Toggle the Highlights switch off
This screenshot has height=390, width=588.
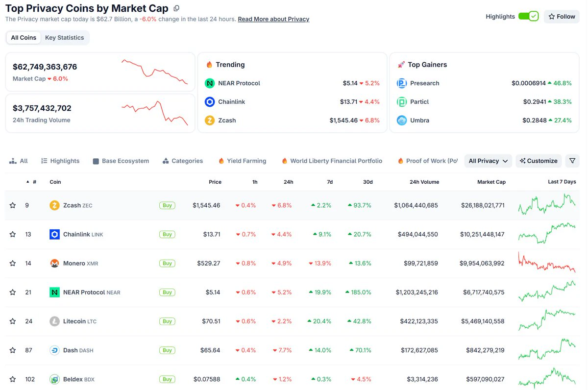[x=528, y=16]
